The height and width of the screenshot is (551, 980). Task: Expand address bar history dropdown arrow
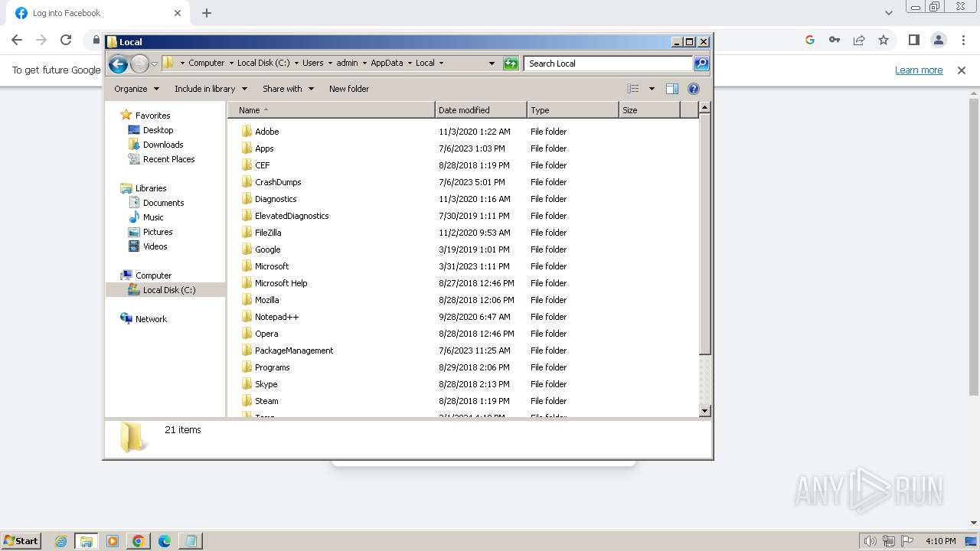click(492, 64)
